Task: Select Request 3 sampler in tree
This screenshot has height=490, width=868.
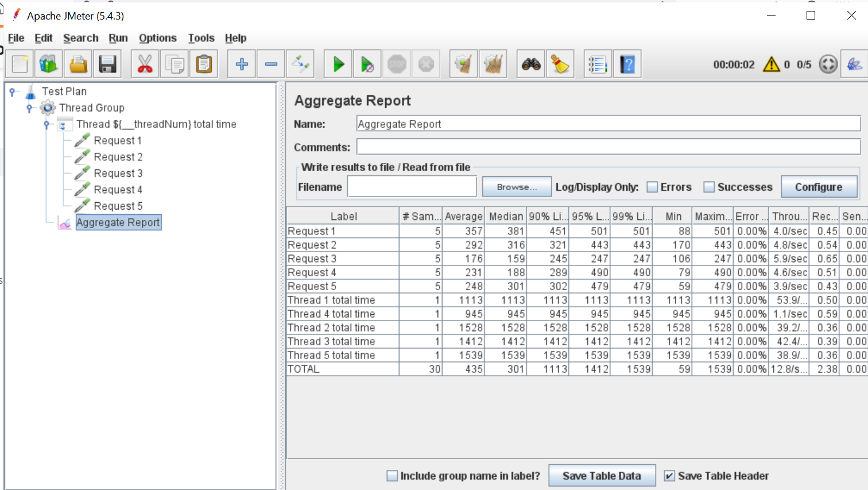Action: (x=118, y=173)
